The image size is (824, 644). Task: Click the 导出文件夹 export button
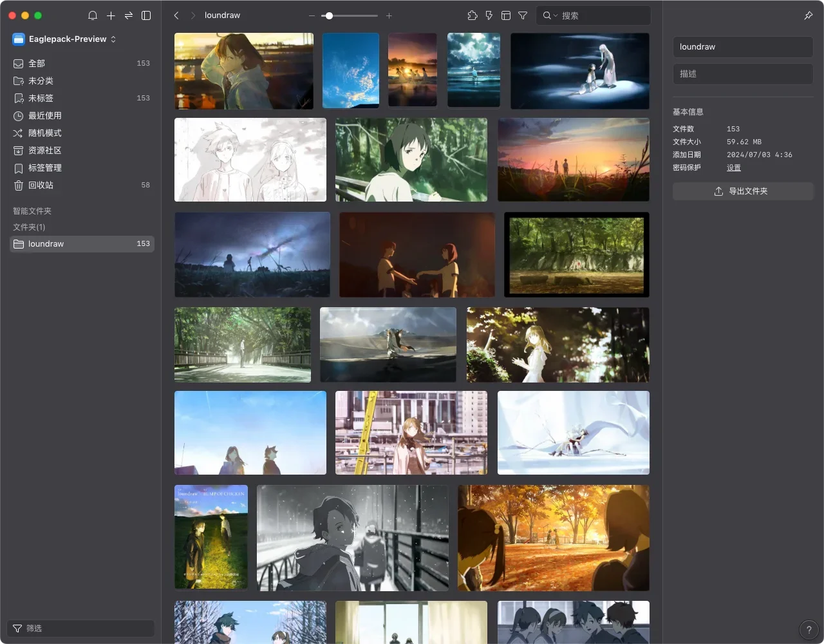[x=743, y=191]
